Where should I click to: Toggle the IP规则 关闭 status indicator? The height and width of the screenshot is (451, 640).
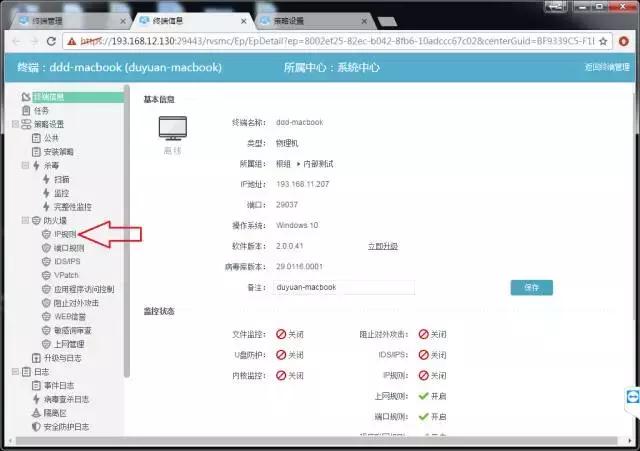coord(432,375)
